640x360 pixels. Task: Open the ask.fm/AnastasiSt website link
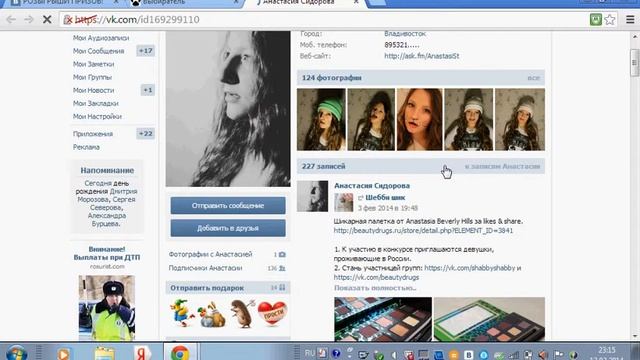[422, 56]
